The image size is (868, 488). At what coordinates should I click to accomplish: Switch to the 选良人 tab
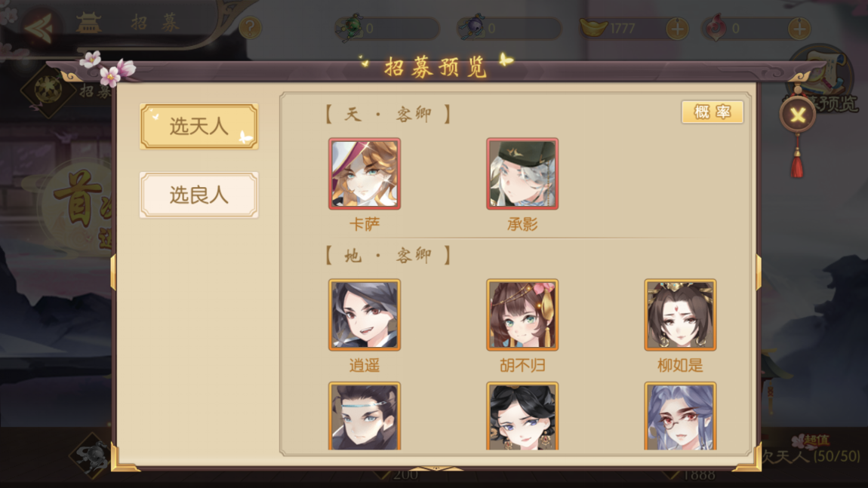[x=199, y=195]
